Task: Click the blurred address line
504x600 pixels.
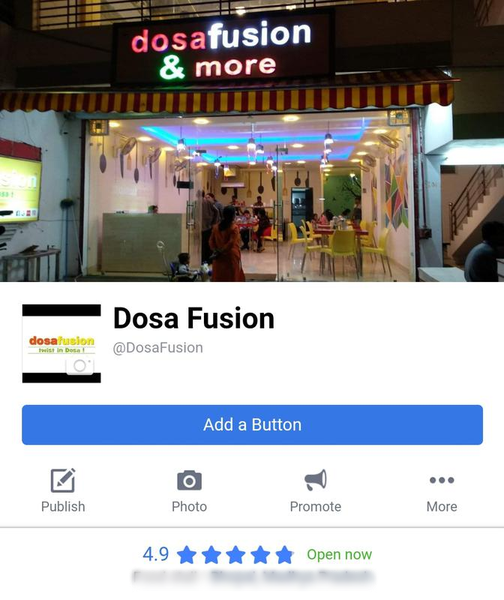Action: coord(252,576)
